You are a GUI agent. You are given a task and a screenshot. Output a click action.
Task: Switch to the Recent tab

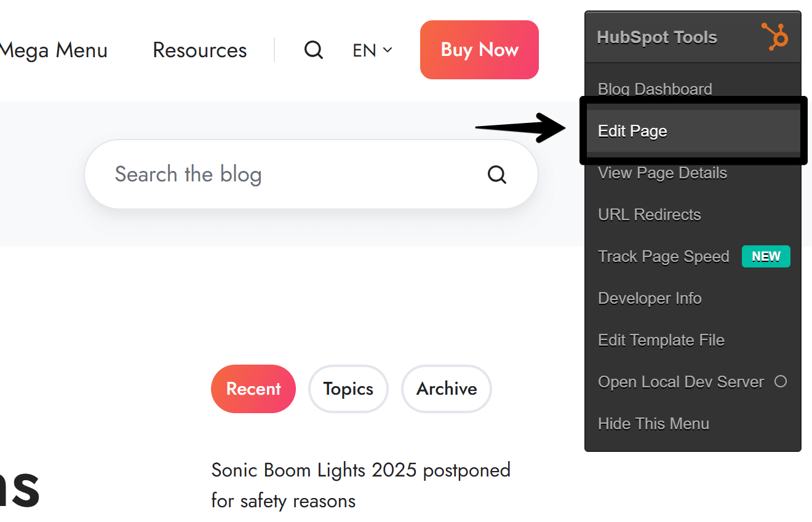(253, 389)
